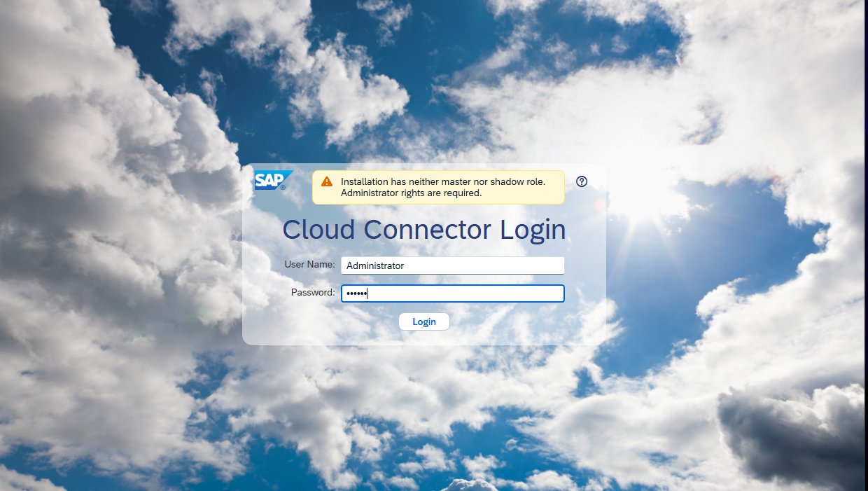
Task: Click the orange warning triangle icon
Action: pos(327,181)
